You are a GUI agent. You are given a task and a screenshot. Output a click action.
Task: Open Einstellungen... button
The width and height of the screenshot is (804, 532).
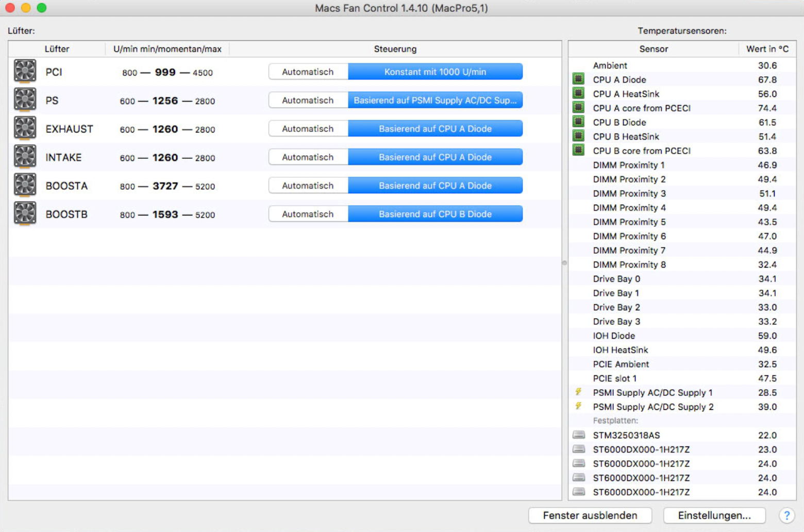click(x=714, y=516)
